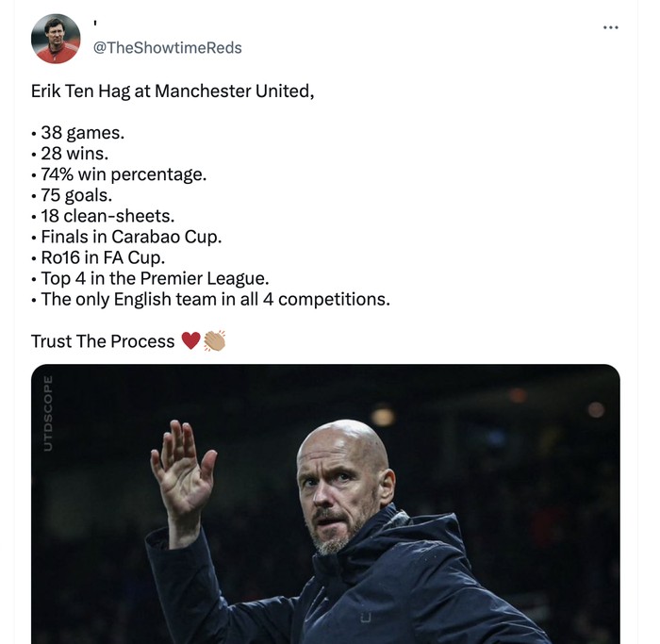
Task: Click the "Trust The Process" text
Action: click(x=103, y=341)
